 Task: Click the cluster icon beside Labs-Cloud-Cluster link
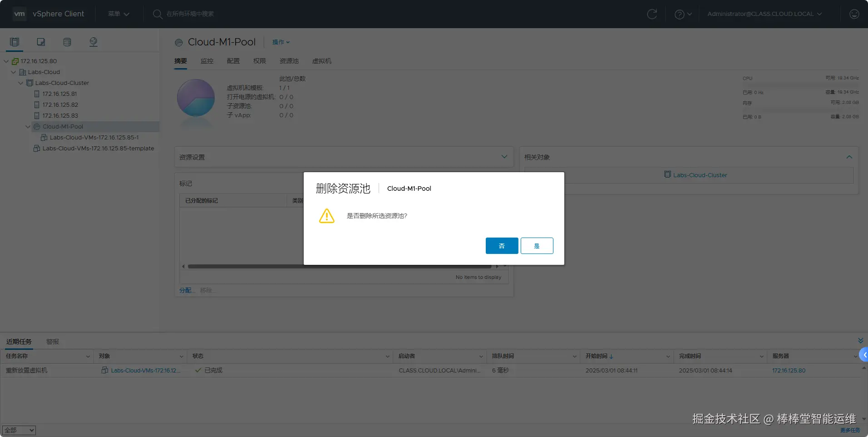click(667, 174)
